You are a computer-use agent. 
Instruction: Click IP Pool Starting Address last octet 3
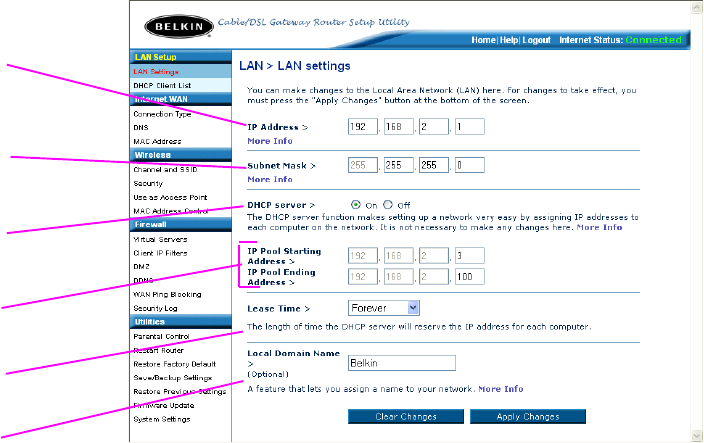(x=470, y=255)
